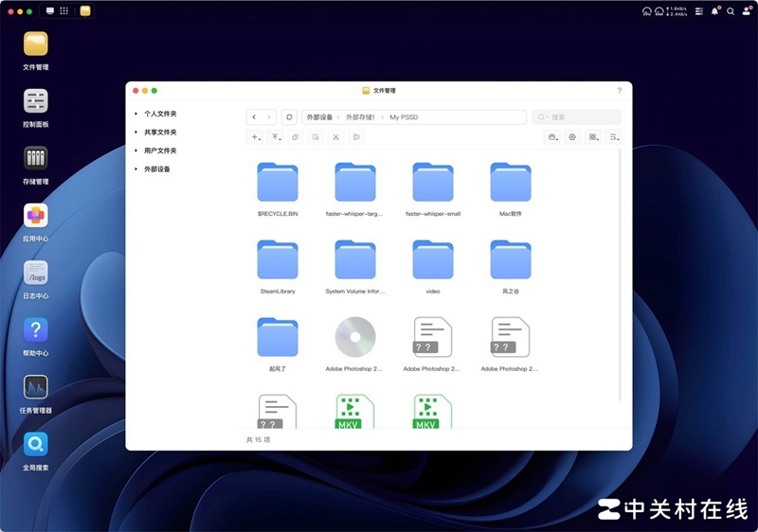Select second MKV video file
Viewport: 758px width, 532px height.
(x=433, y=412)
